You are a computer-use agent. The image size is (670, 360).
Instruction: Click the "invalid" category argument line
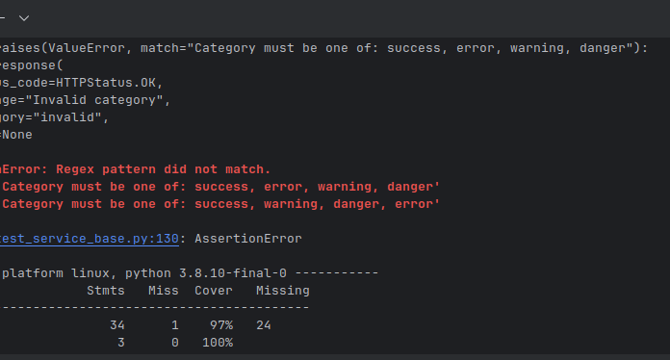point(54,117)
